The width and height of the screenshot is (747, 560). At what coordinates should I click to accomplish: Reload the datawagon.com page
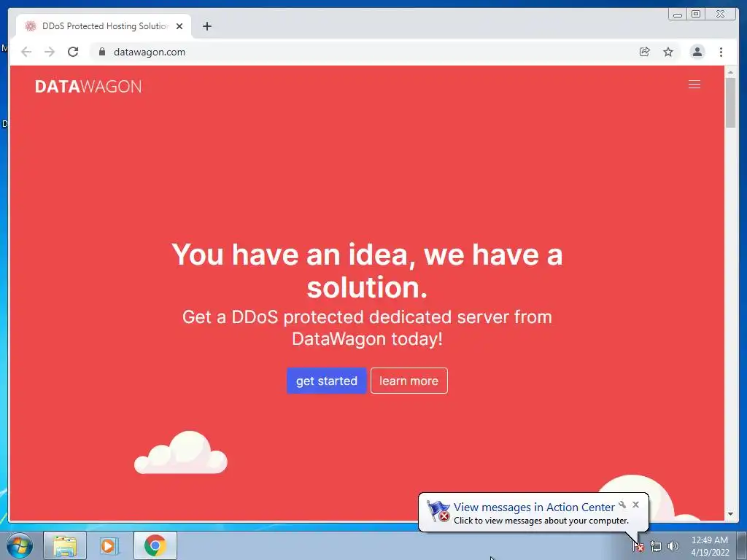click(x=73, y=52)
